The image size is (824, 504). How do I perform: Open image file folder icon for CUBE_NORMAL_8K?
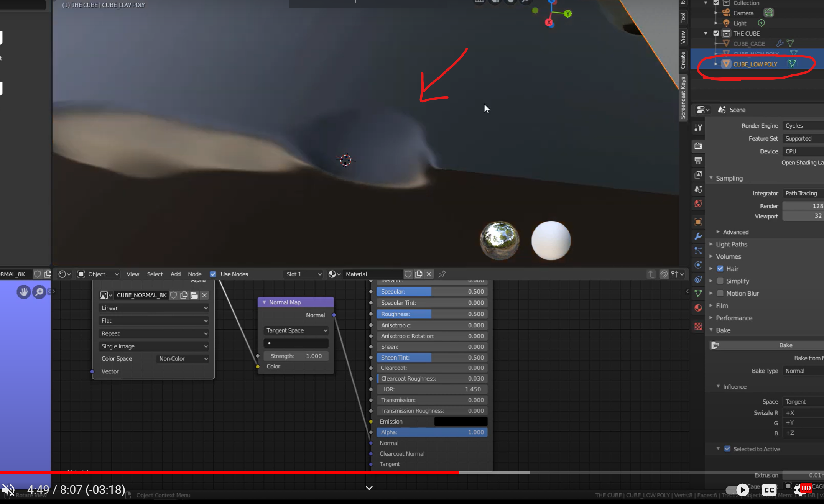[x=194, y=295]
